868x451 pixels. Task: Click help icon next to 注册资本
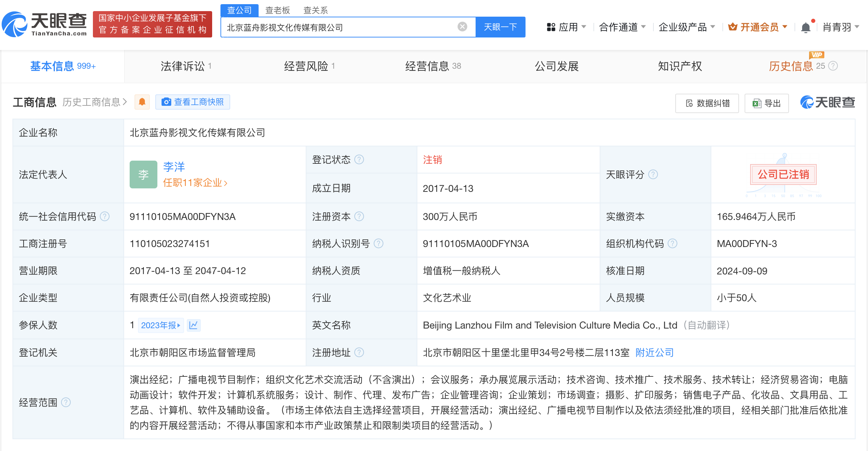click(x=359, y=216)
